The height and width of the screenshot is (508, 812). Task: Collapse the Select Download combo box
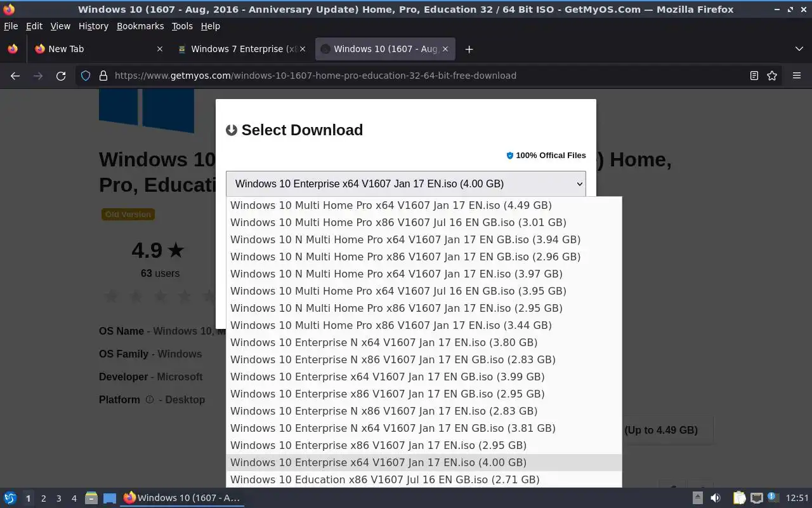pyautogui.click(x=406, y=184)
